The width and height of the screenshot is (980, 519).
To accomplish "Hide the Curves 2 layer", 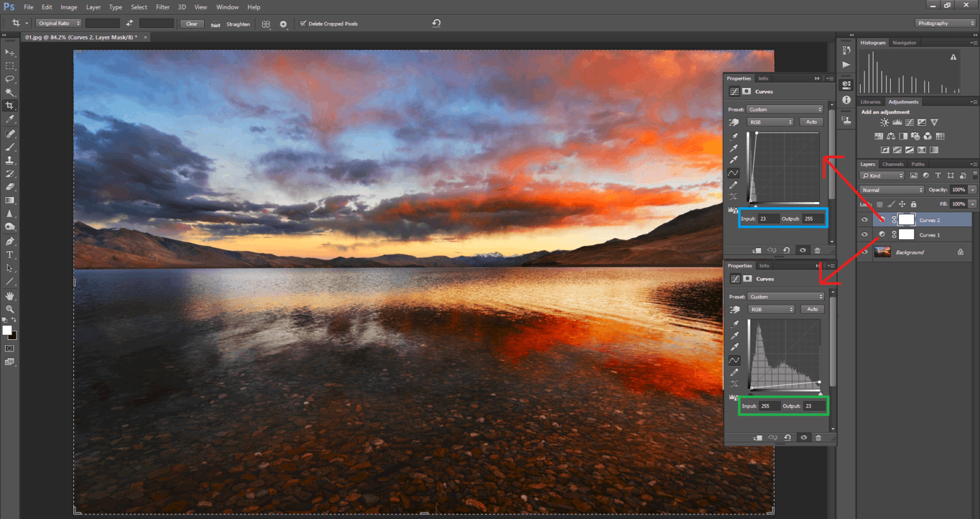I will (x=865, y=220).
